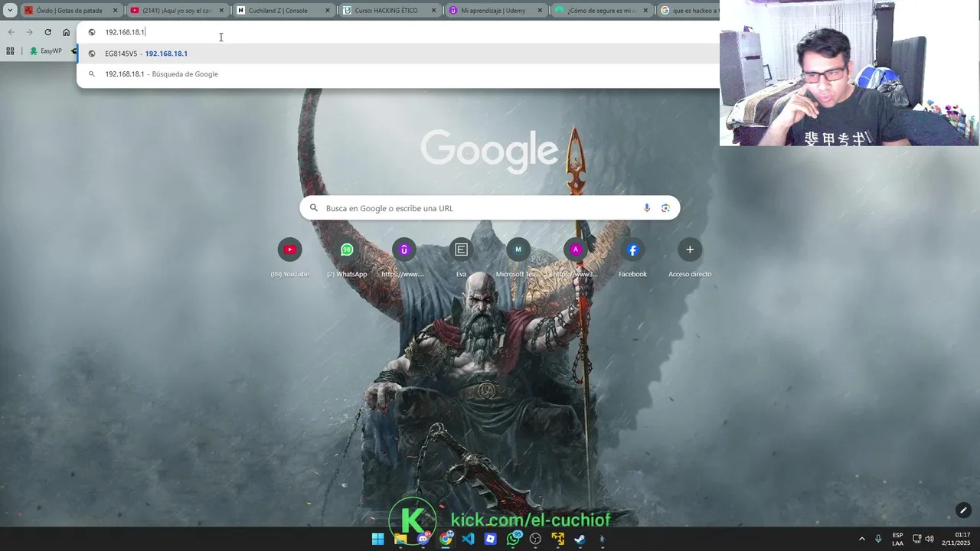Close the 'Cuchiland Z | Console' tab
The image size is (980, 551).
pos(328,11)
